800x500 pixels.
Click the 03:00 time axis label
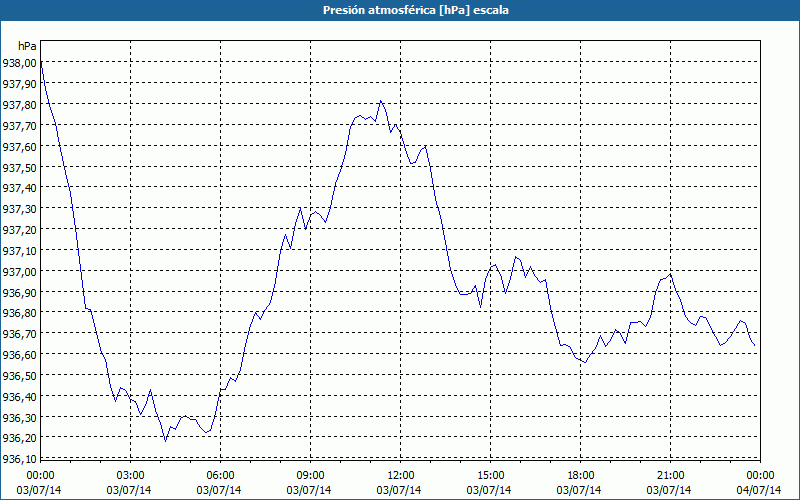pyautogui.click(x=131, y=476)
